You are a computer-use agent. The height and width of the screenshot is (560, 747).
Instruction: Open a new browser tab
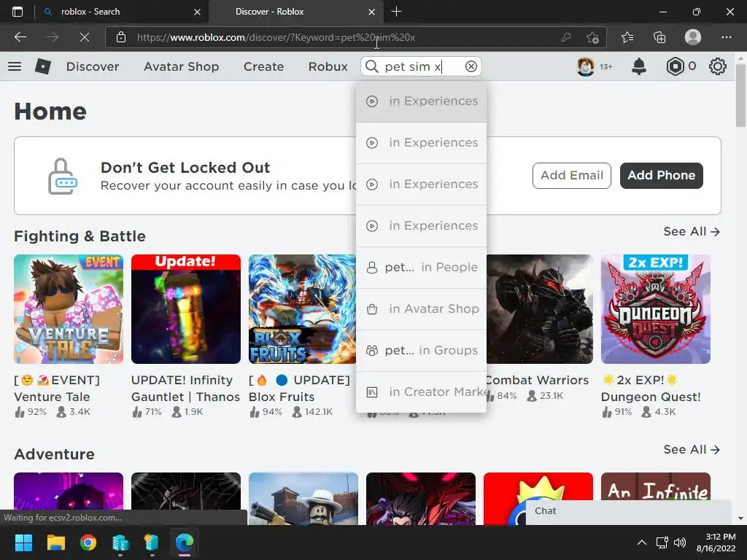pyautogui.click(x=396, y=12)
